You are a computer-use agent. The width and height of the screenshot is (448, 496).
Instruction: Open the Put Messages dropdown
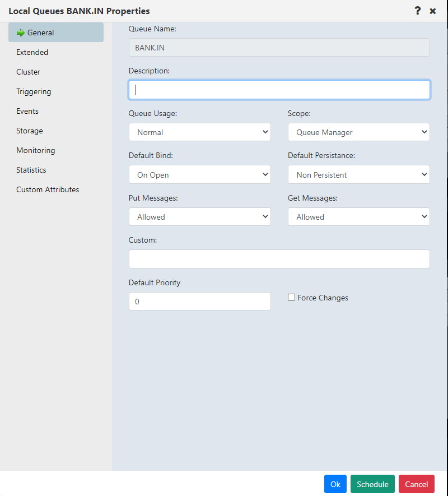pos(200,217)
